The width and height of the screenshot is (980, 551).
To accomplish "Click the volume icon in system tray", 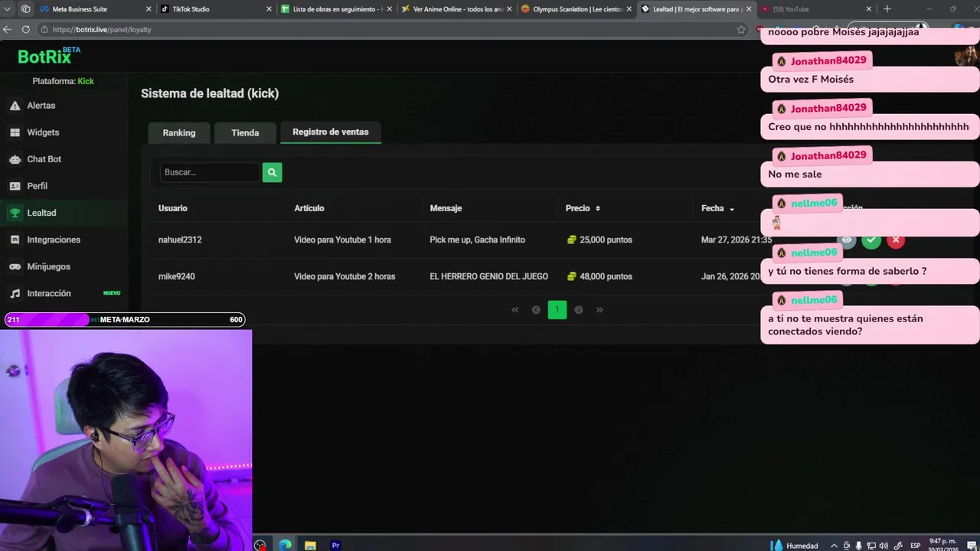I will click(x=884, y=546).
